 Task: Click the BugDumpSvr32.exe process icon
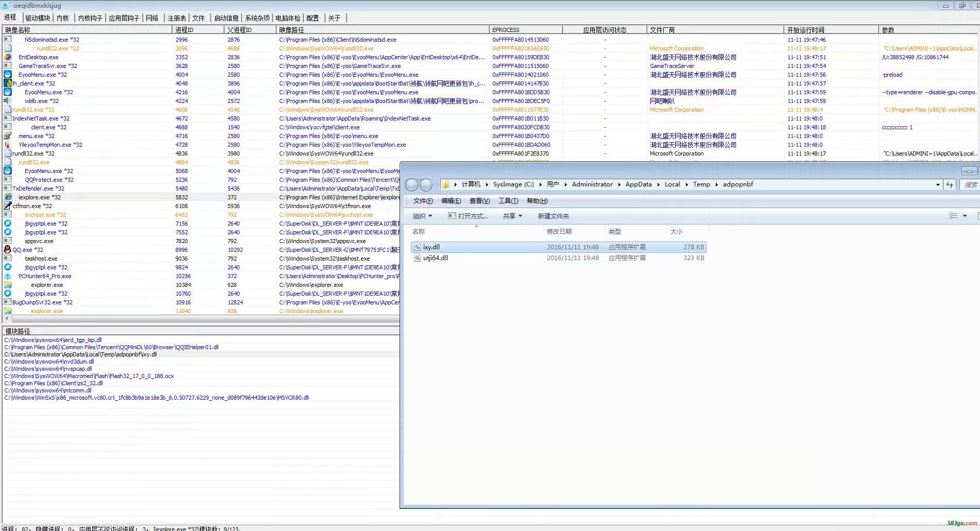(x=8, y=302)
